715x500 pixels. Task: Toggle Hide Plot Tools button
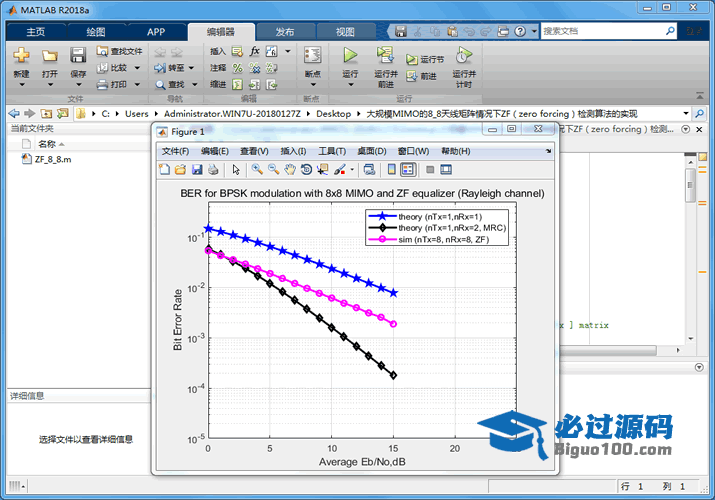pyautogui.click(x=430, y=170)
